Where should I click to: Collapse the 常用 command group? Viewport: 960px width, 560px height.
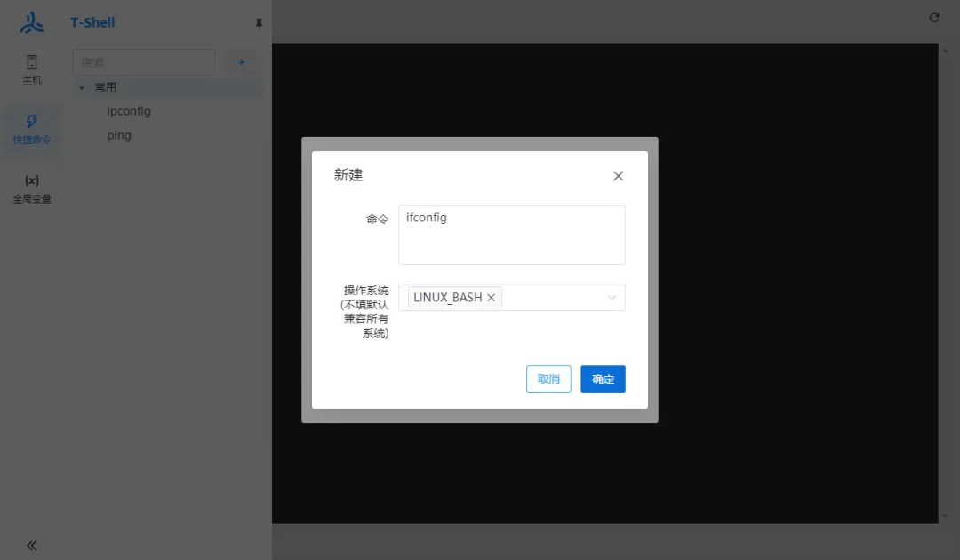pos(81,87)
